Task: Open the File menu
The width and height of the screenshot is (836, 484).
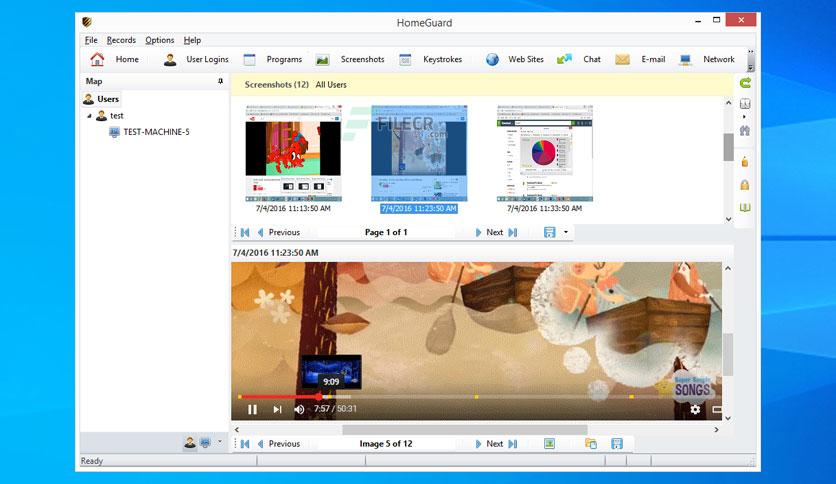Action: click(91, 40)
